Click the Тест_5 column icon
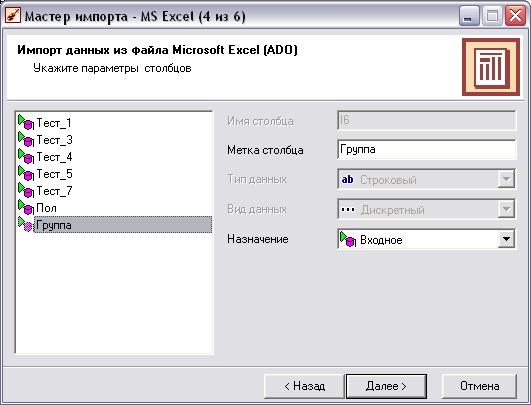Image resolution: width=531 pixels, height=405 pixels. coord(26,173)
